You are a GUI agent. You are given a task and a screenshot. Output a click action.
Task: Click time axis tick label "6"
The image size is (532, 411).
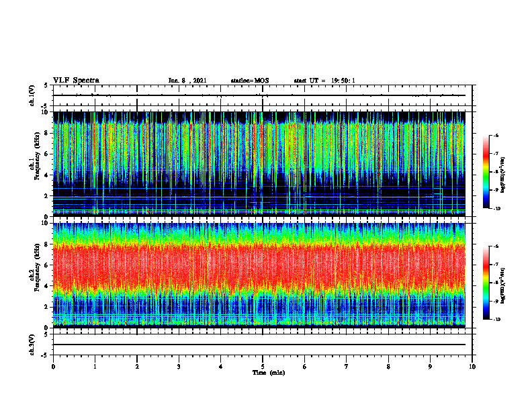tap(305, 367)
